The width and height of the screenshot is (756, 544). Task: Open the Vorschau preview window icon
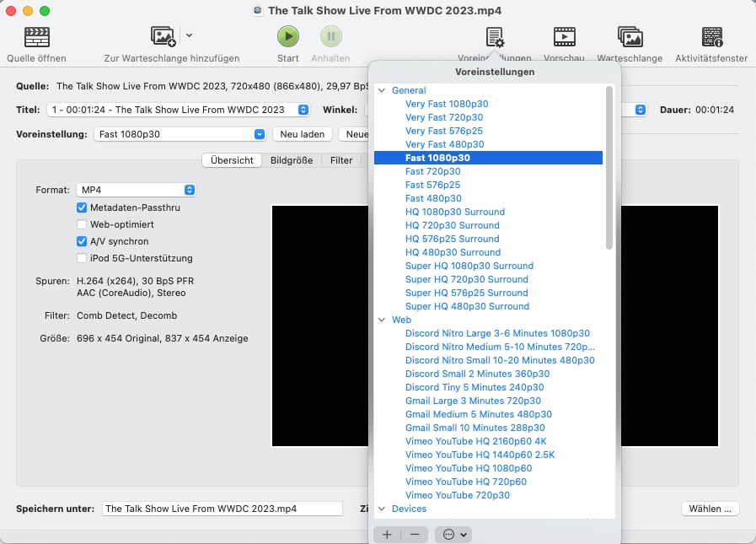click(x=564, y=37)
